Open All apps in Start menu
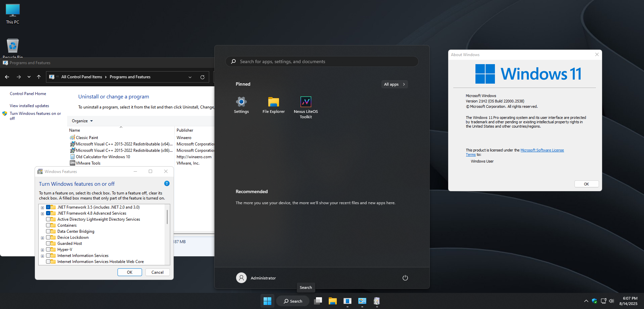Image resolution: width=644 pixels, height=309 pixels. coord(395,84)
